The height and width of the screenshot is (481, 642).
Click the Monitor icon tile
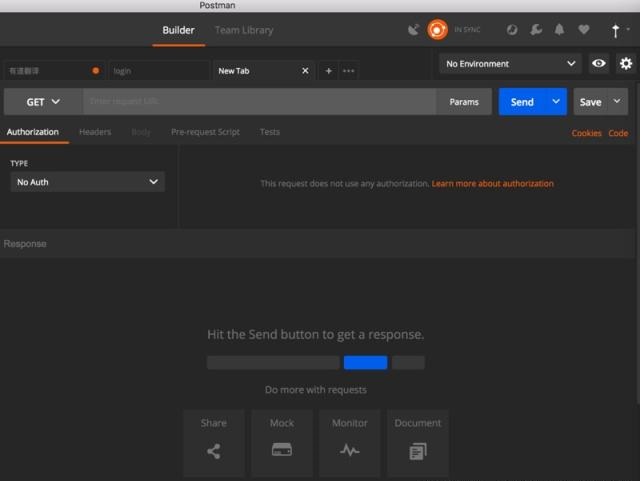(x=349, y=442)
